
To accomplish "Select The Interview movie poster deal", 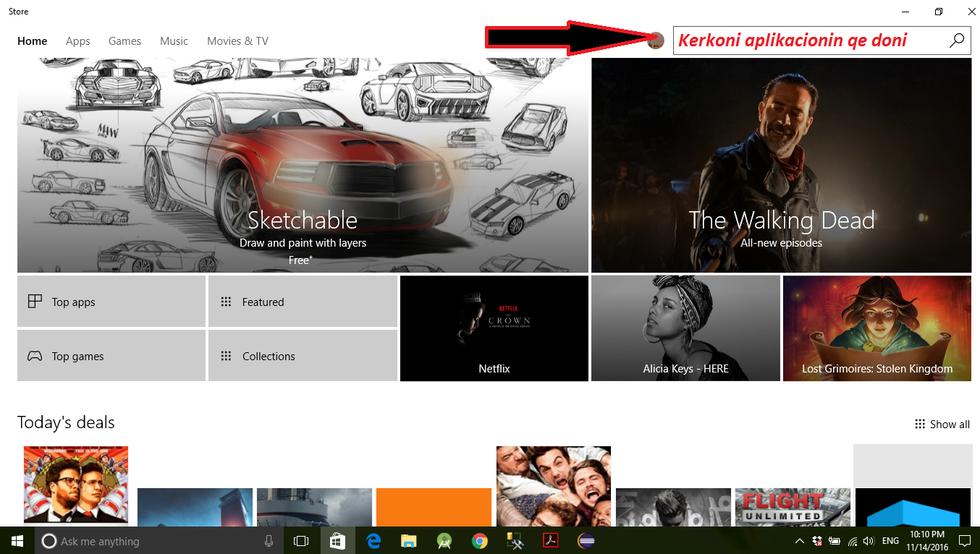I will pos(76,486).
